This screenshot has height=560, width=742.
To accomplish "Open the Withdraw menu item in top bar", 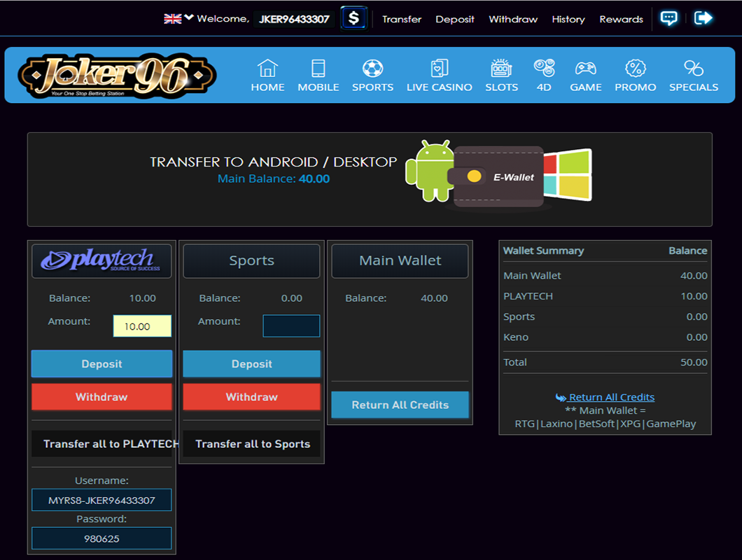I will [512, 19].
